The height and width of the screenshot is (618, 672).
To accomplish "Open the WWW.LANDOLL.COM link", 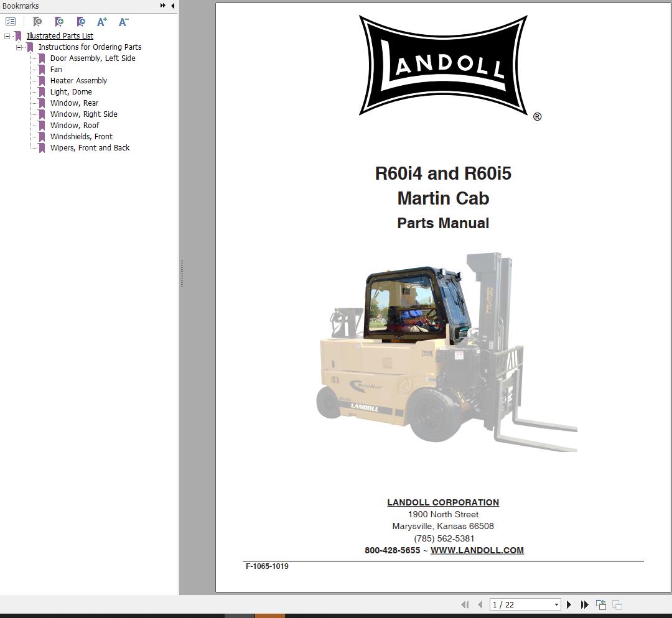I will [x=477, y=550].
